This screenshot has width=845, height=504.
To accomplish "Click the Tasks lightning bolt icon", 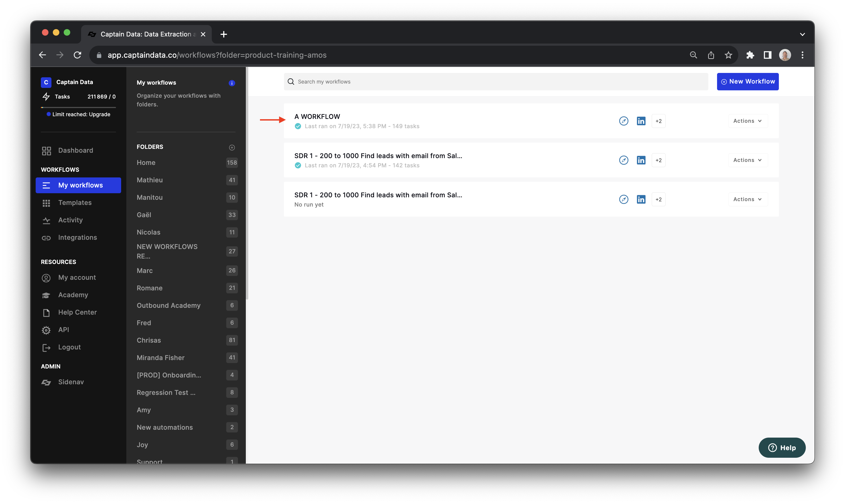I will pos(46,96).
